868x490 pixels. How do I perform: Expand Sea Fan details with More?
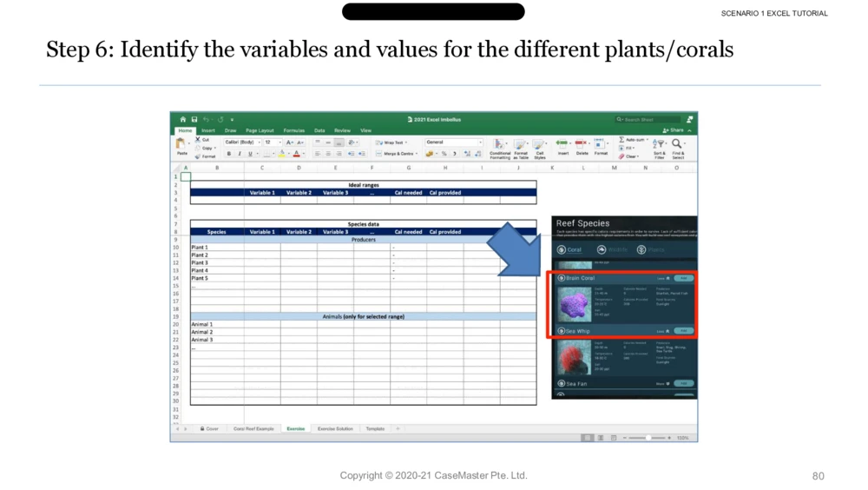point(662,383)
